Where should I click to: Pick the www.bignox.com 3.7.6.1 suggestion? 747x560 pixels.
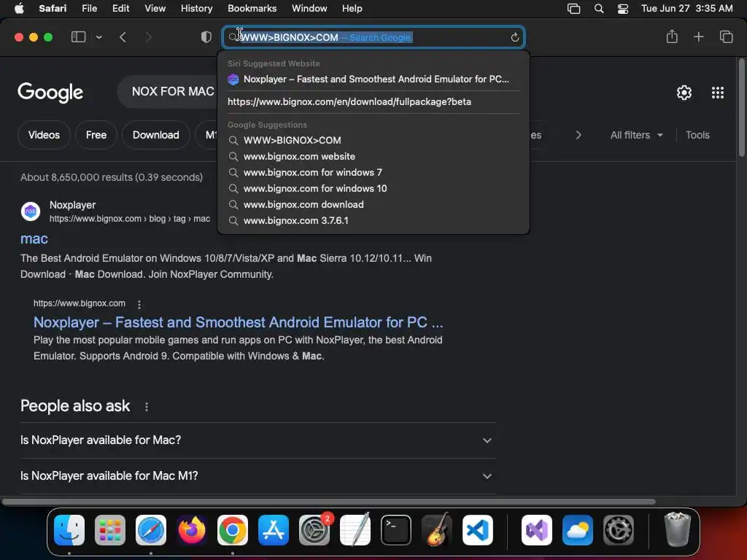373,220
